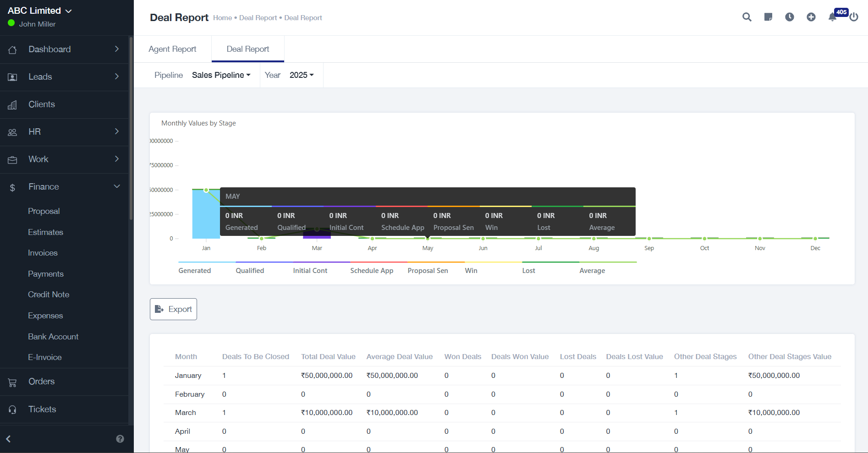Image resolution: width=868 pixels, height=453 pixels.
Task: Open the global search icon
Action: point(747,17)
